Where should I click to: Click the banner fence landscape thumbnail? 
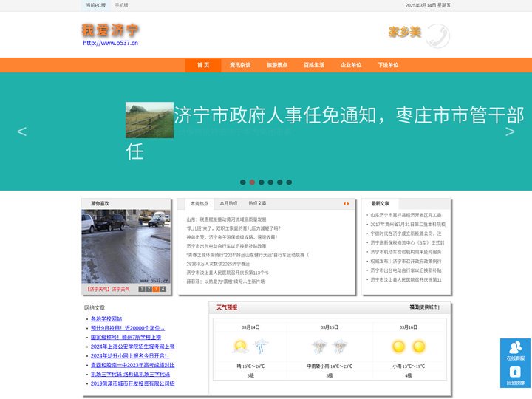[x=149, y=120]
